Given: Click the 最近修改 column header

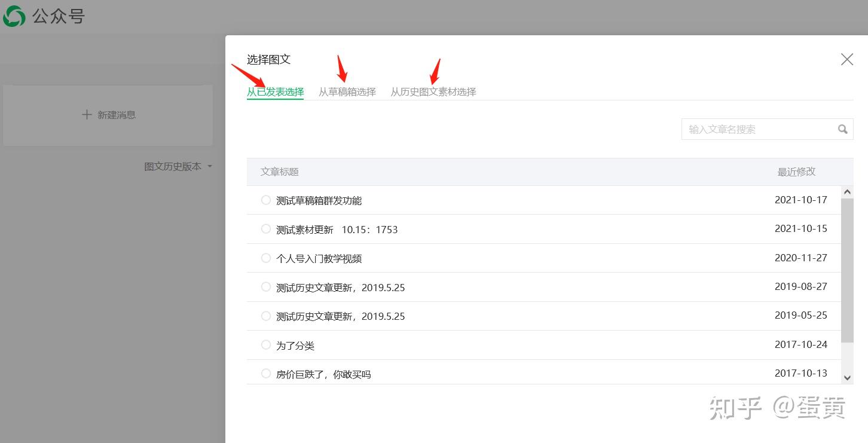Looking at the screenshot, I should click(796, 172).
